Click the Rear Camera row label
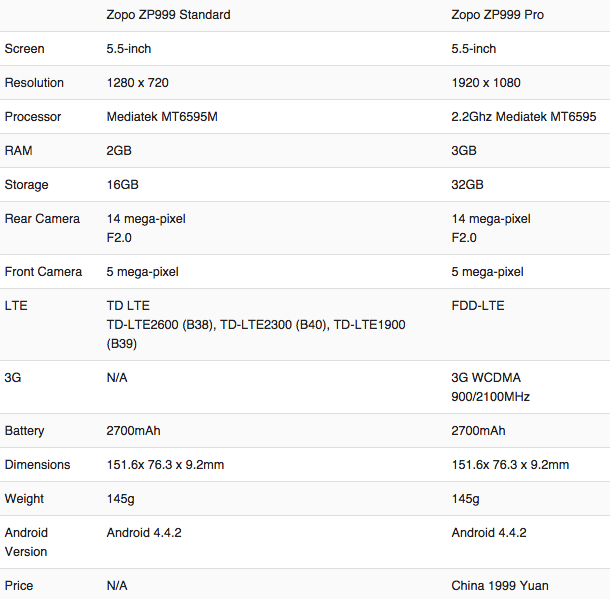 click(x=42, y=219)
